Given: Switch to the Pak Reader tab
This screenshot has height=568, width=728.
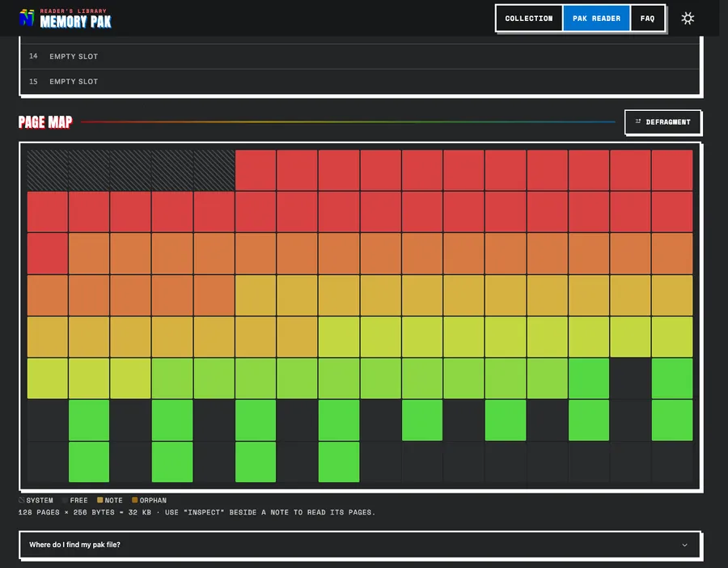Looking at the screenshot, I should point(596,19).
